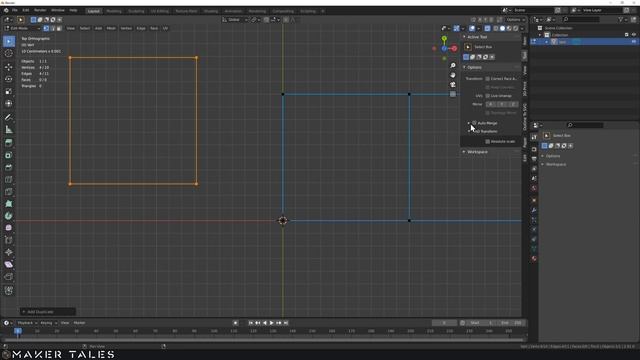The height and width of the screenshot is (360, 640).
Task: Toggle X-ray view button
Action: tap(487, 28)
